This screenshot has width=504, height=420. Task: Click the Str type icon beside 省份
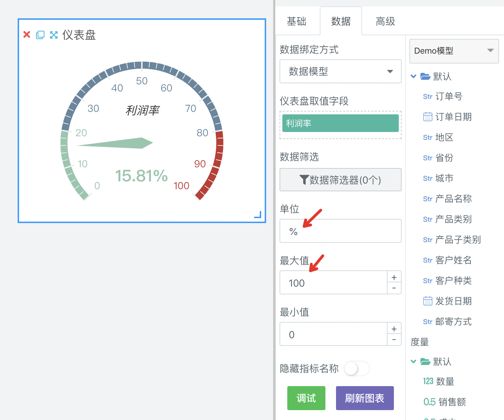pos(428,158)
